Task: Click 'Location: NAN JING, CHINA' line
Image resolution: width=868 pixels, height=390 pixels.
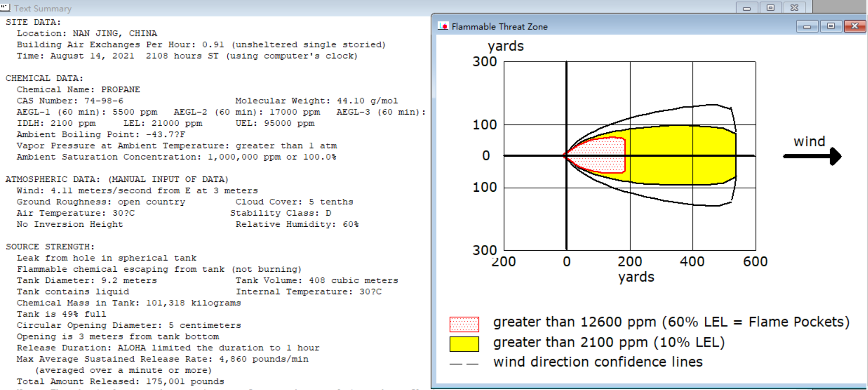Action: (87, 33)
